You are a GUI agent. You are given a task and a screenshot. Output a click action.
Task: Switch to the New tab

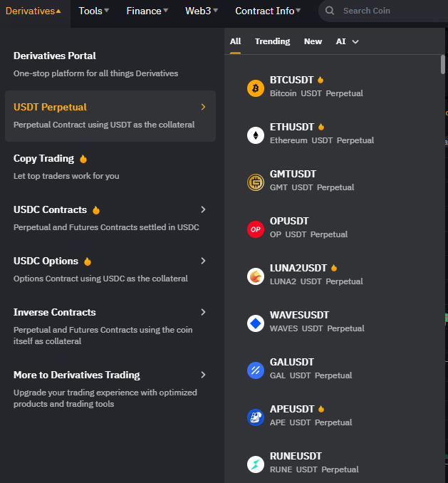[x=313, y=41]
